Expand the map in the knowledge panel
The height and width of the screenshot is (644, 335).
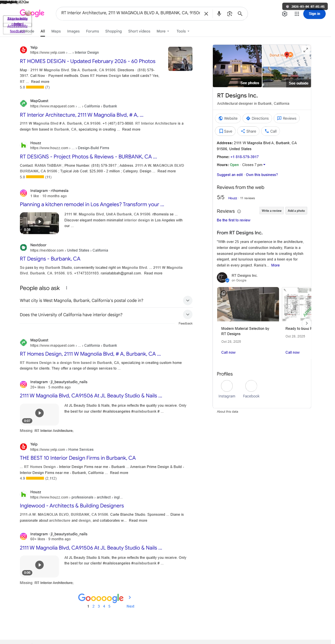(306, 50)
